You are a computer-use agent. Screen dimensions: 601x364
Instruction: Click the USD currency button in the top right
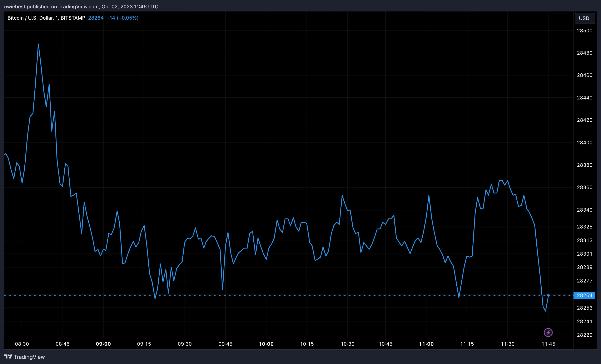[x=585, y=18]
